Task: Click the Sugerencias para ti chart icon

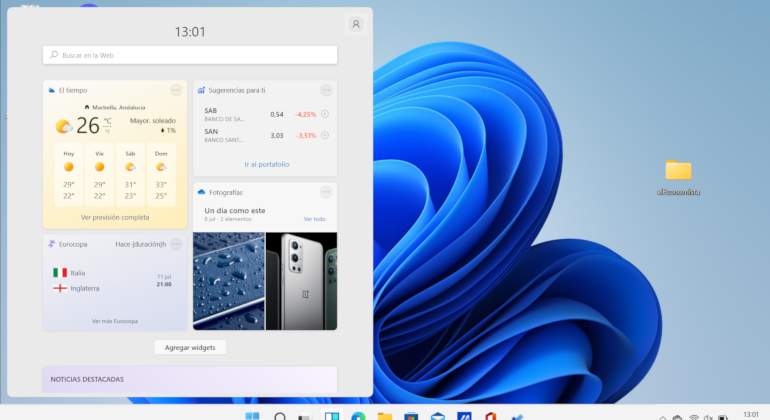Action: coord(201,90)
